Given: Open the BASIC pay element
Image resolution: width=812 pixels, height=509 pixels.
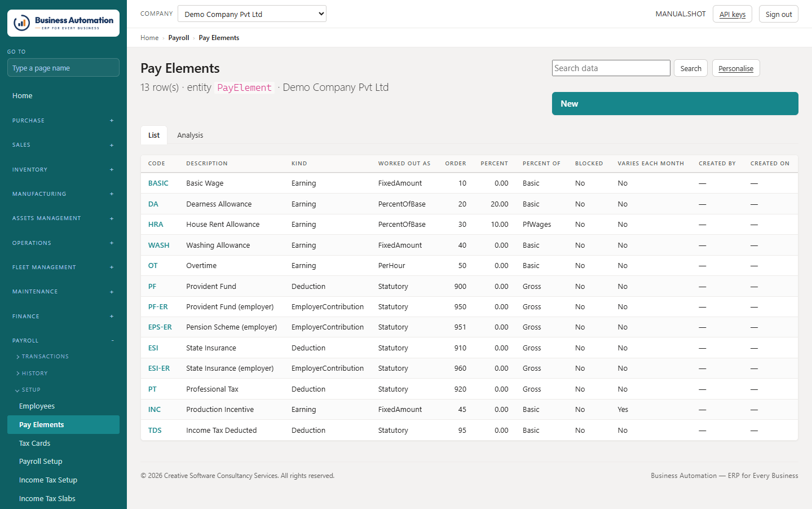Looking at the screenshot, I should point(158,183).
